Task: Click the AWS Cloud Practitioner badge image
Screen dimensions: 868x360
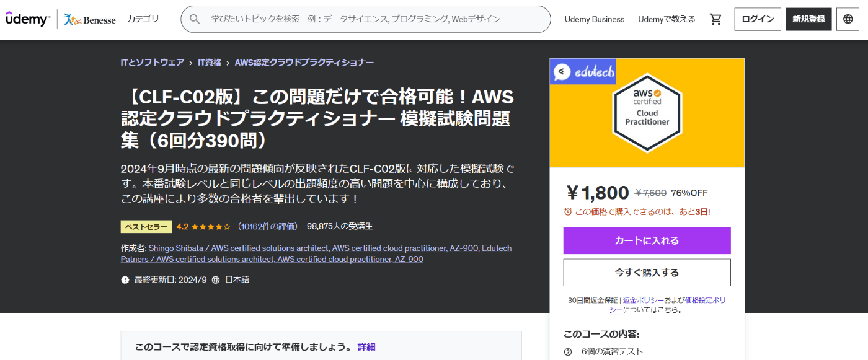Action: (647, 112)
